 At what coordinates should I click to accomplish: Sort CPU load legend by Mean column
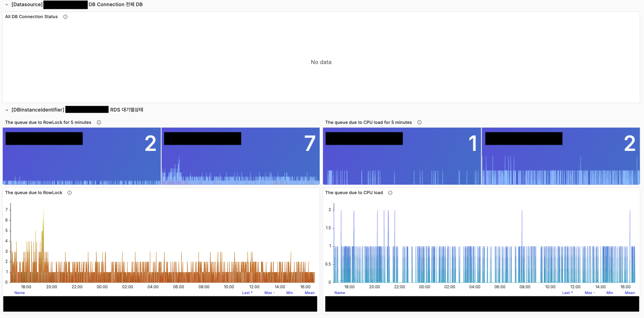point(629,293)
